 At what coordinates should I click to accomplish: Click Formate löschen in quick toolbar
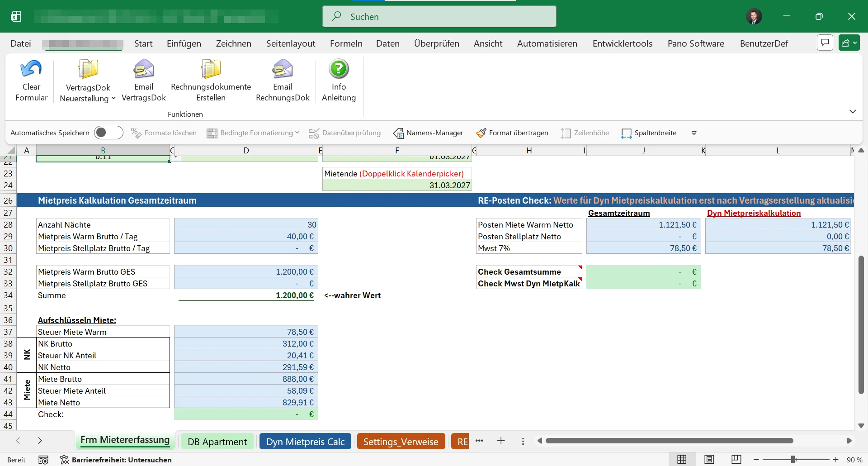[164, 133]
